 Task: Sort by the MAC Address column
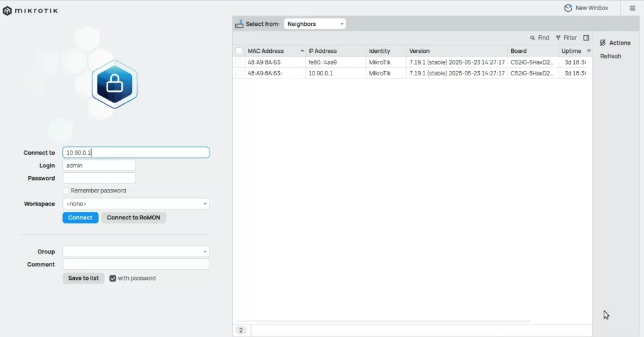click(275, 51)
